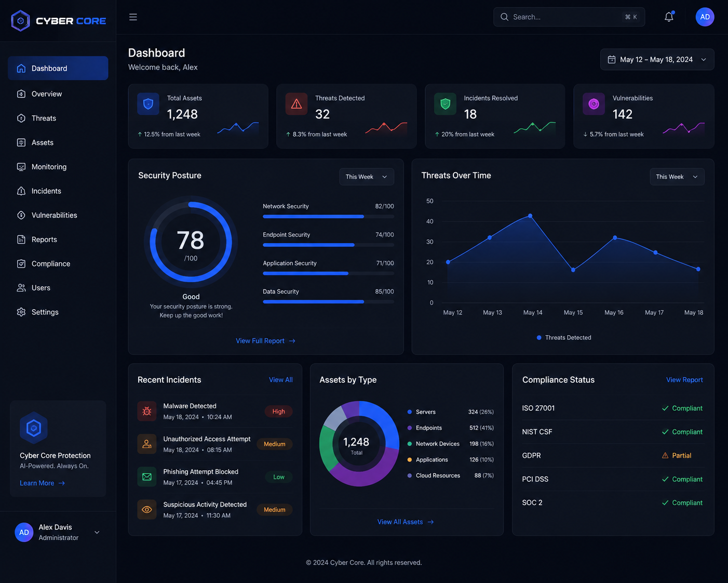Click the ISO 27001 compliant checkmark
This screenshot has height=583, width=728.
click(665, 408)
